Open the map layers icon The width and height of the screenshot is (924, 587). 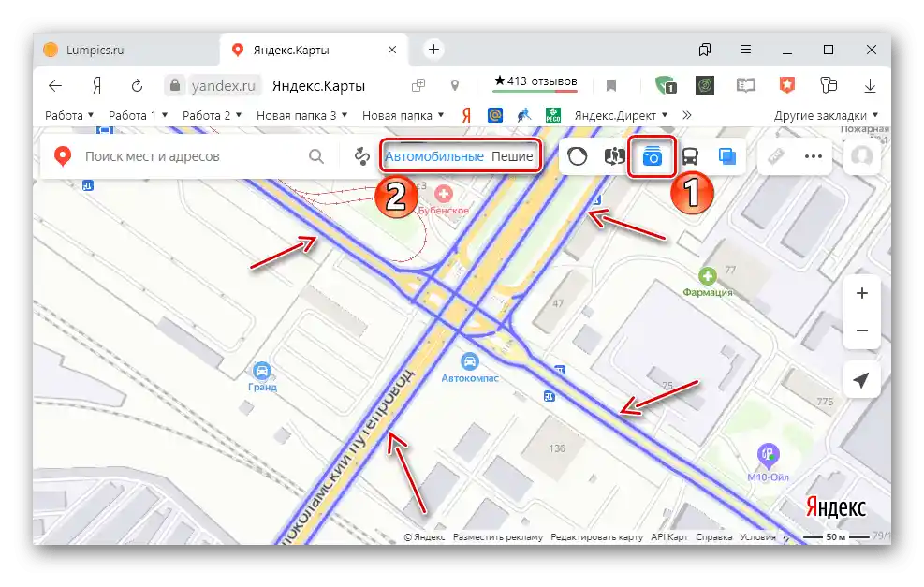point(727,156)
